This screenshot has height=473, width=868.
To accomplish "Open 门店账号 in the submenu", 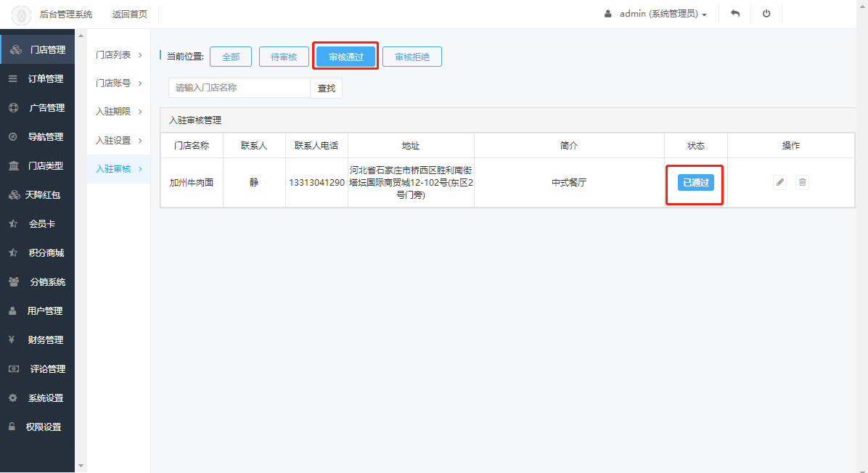I will 113,83.
